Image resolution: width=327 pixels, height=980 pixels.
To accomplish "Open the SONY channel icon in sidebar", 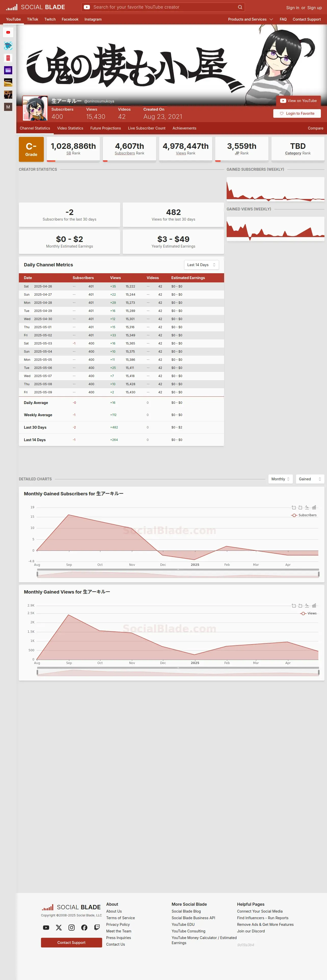I will [8, 82].
